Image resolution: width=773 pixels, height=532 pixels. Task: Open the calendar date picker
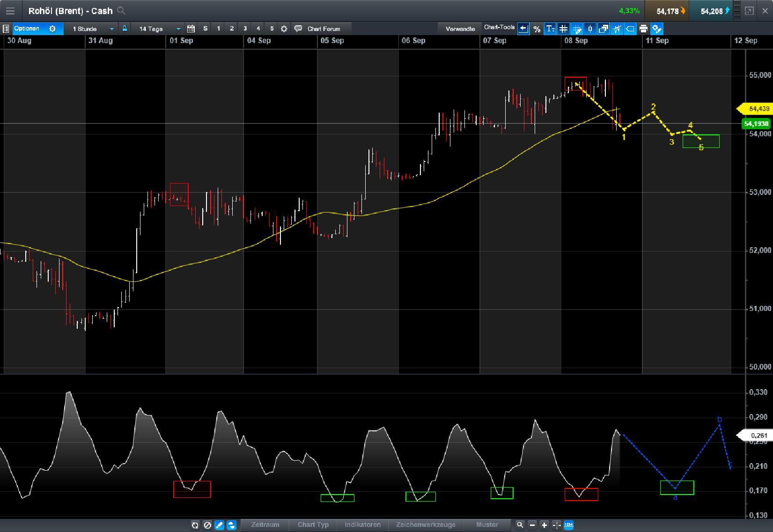tap(191, 29)
